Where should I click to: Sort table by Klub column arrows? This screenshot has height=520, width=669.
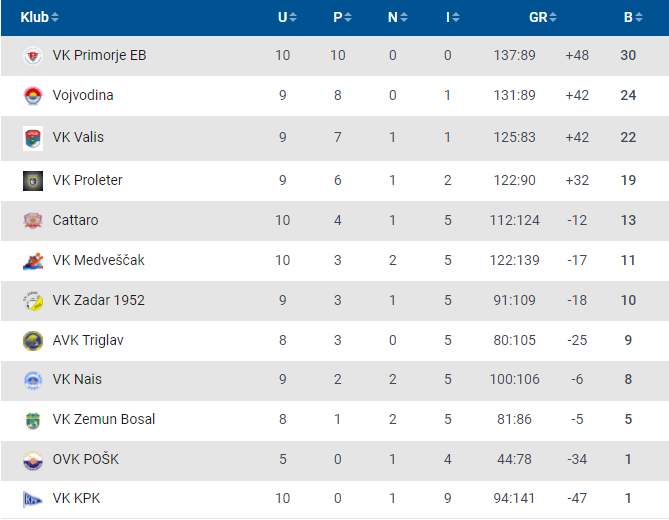[x=55, y=17]
